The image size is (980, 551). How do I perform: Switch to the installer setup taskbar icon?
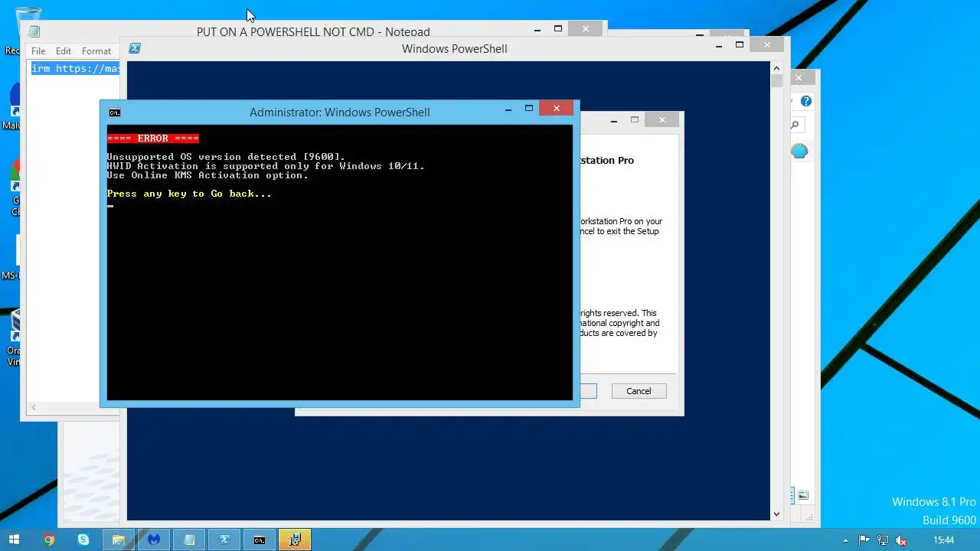point(295,540)
